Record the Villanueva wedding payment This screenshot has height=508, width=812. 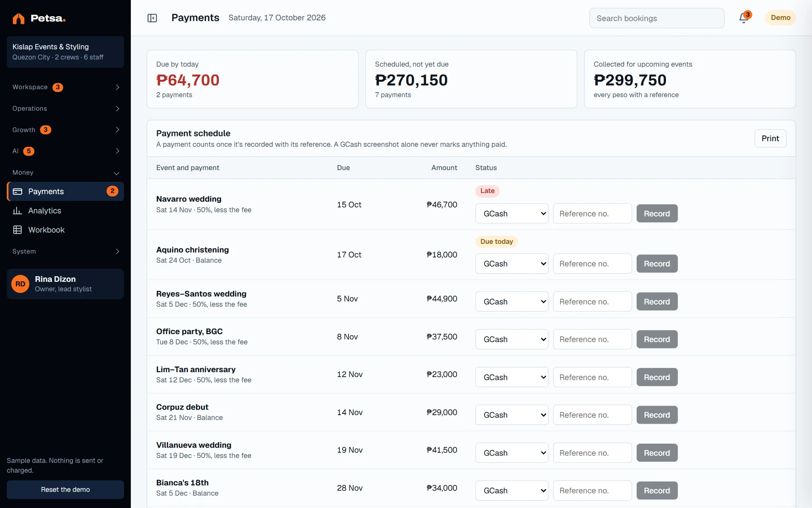pyautogui.click(x=657, y=453)
